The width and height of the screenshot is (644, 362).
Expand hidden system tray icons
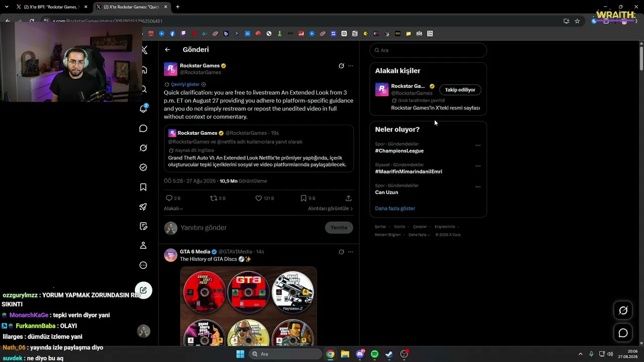pyautogui.click(x=580, y=354)
